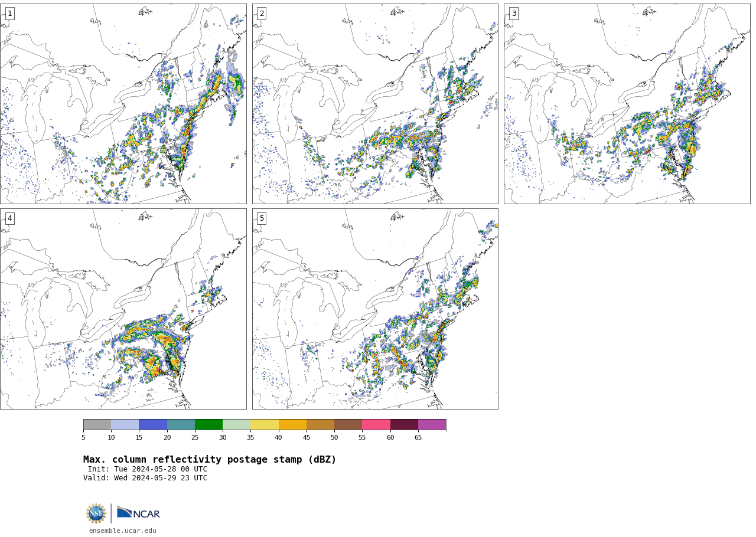Open ensemble member 2 reflectivity map
This screenshot has width=756, height=537.
pos(375,104)
